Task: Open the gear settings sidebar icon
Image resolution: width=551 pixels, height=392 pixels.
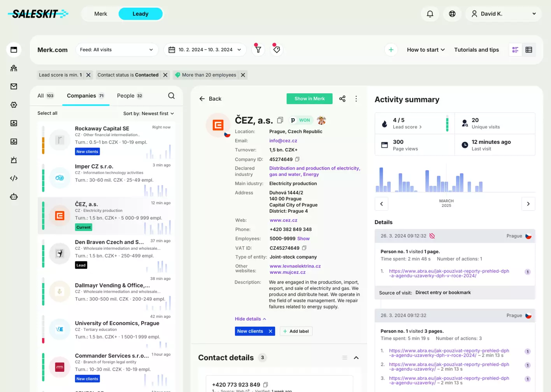Action: coord(14,105)
